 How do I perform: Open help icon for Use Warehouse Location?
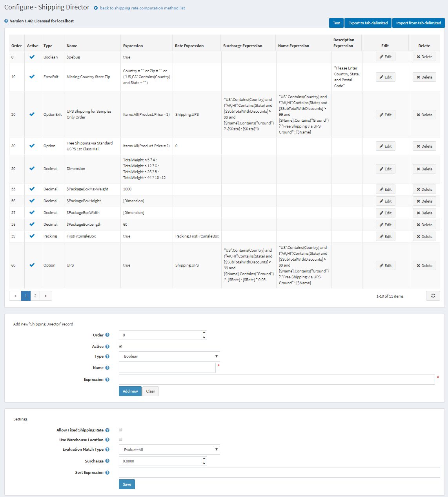point(107,440)
